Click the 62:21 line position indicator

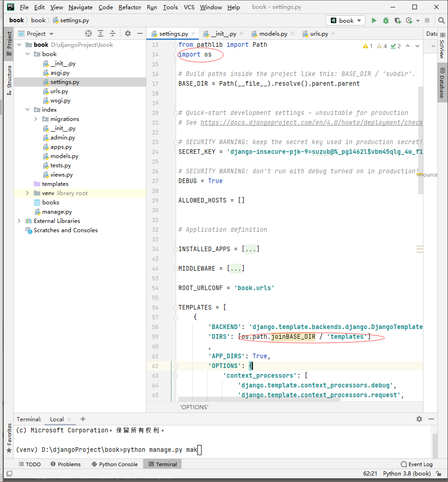click(x=370, y=474)
